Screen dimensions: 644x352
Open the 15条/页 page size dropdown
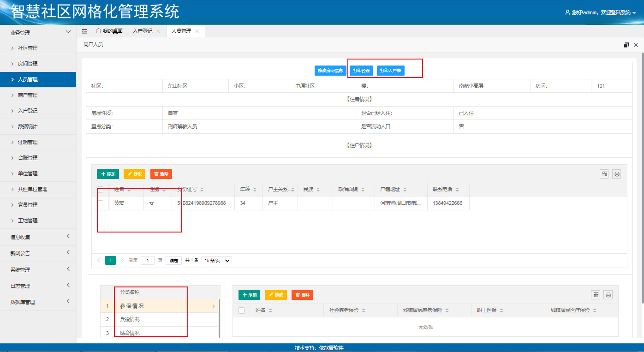pyautogui.click(x=216, y=261)
